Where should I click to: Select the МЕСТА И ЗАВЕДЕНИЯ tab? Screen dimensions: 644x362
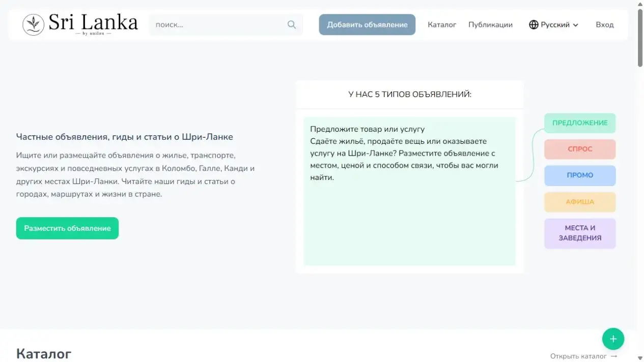[580, 233]
